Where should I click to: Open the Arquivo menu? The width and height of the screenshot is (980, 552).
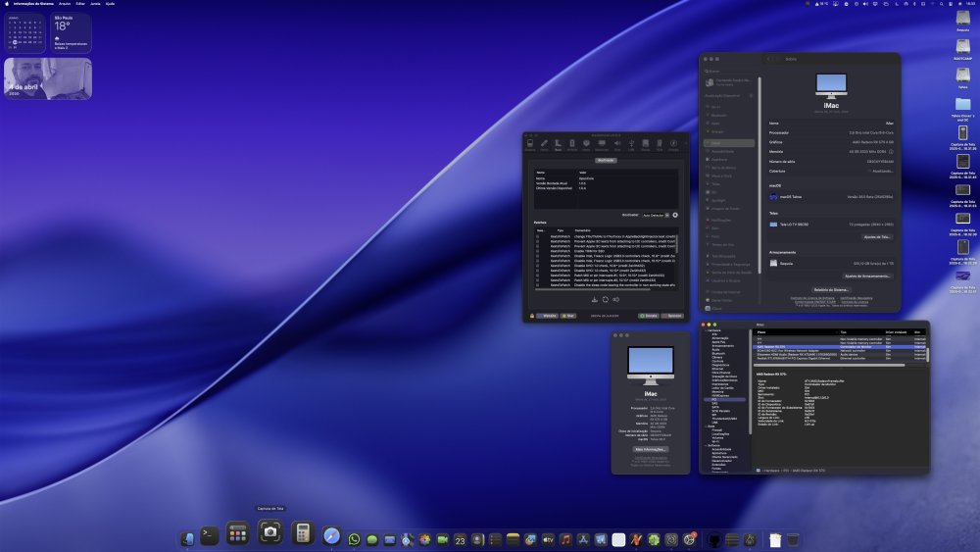(x=65, y=4)
